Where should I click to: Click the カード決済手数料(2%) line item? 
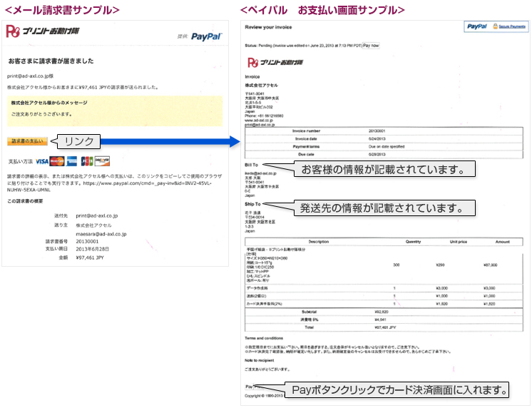pos(265,304)
